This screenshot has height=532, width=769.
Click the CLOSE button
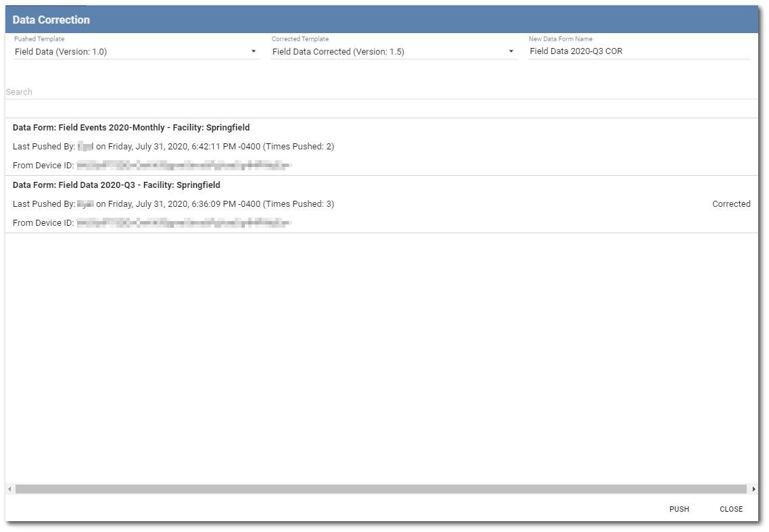[732, 509]
